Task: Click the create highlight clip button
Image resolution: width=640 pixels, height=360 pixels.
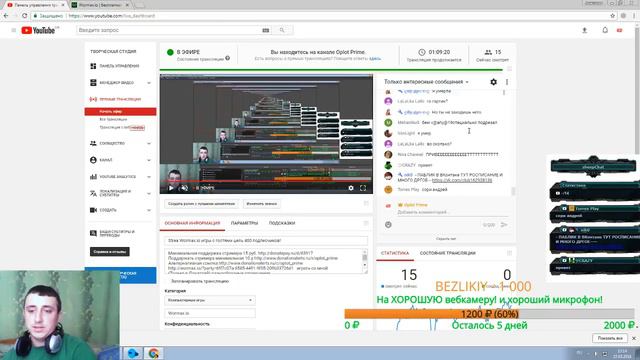Action: point(202,204)
